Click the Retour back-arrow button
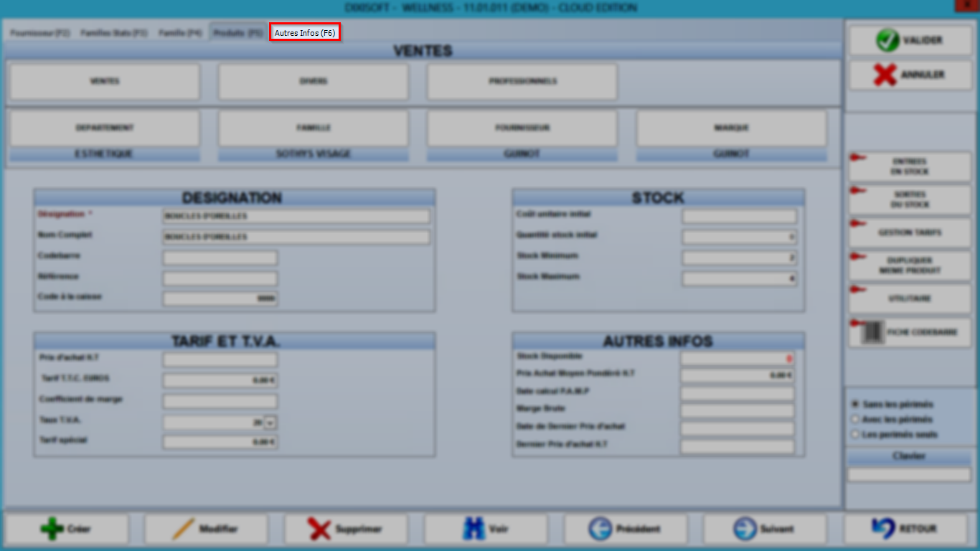The width and height of the screenshot is (980, 551). (905, 529)
